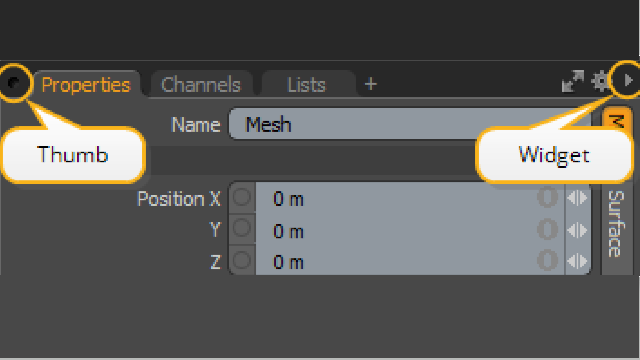Click the Name field containing Mesh
Image resolution: width=640 pixels, height=360 pixels.
409,124
